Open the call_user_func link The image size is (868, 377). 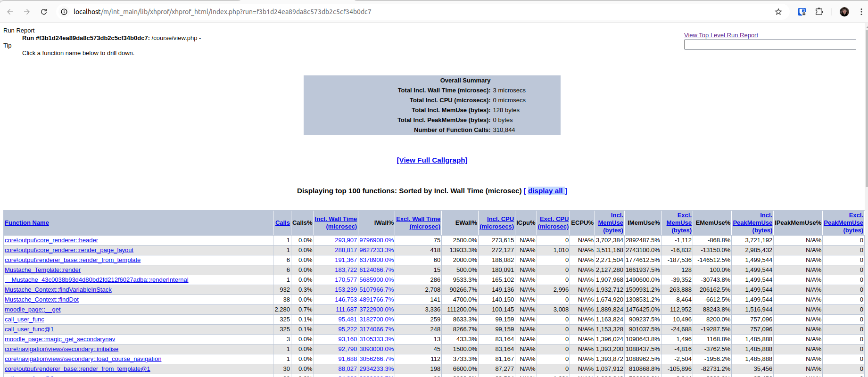point(25,320)
